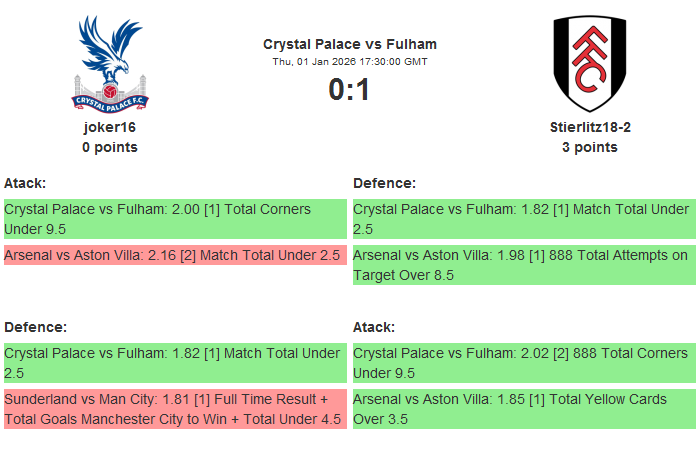Select Total Attempts on Target Over 8.5 bet
This screenshot has height=460, width=700.
point(523,265)
